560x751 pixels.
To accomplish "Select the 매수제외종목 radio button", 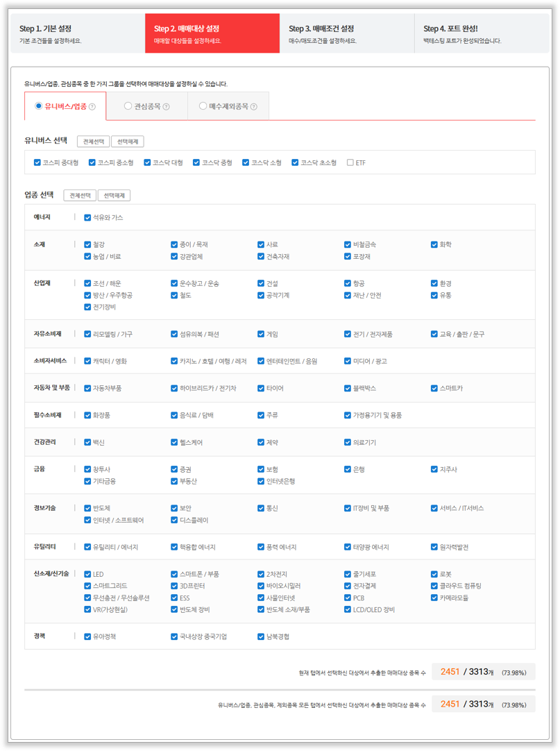I will [203, 106].
